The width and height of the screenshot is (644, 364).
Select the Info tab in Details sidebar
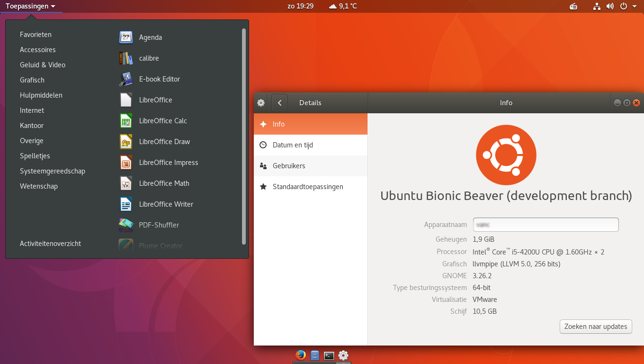311,124
